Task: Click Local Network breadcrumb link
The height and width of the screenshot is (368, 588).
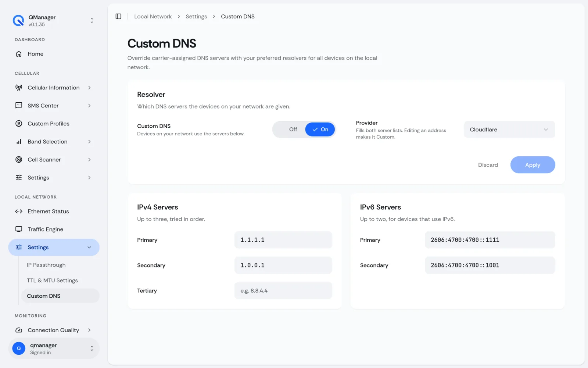Action: click(x=153, y=17)
